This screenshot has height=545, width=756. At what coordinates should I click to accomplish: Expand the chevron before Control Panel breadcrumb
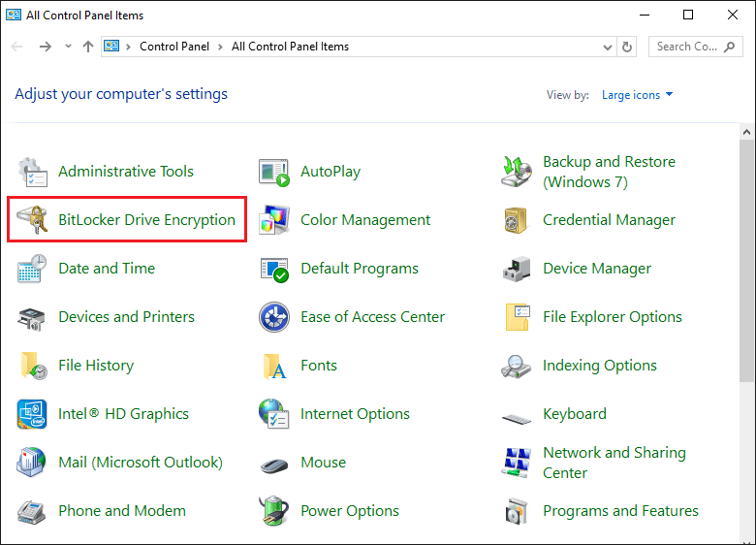click(128, 47)
